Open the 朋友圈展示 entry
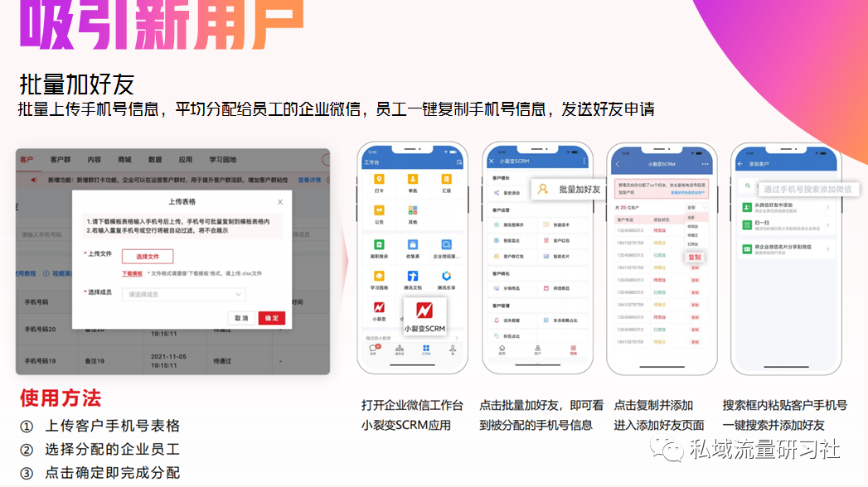Image resolution: width=868 pixels, height=487 pixels. coord(509,225)
